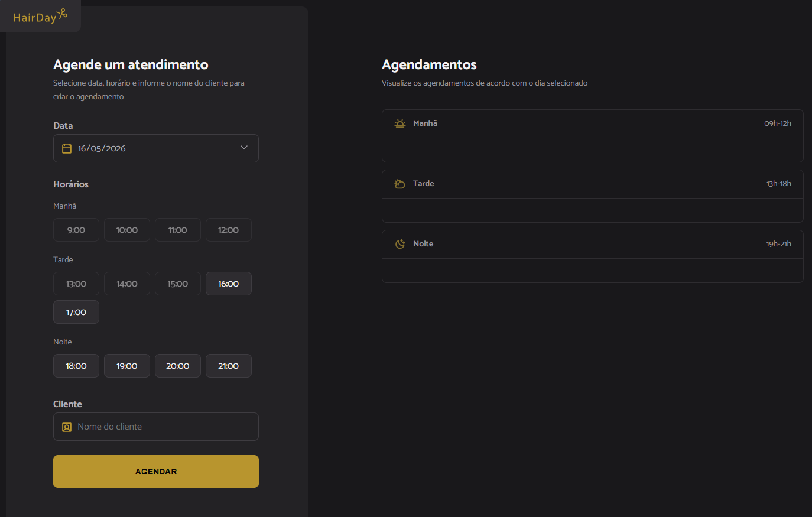The image size is (812, 517).
Task: Select the 16:00 time slot
Action: (x=229, y=284)
